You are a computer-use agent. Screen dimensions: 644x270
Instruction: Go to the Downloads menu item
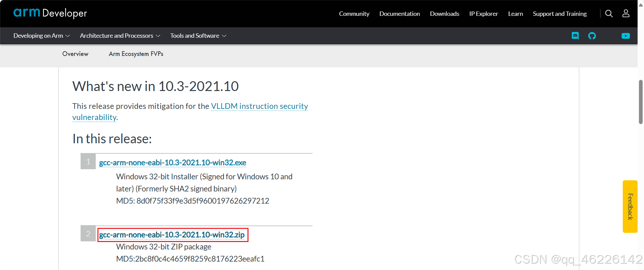444,14
